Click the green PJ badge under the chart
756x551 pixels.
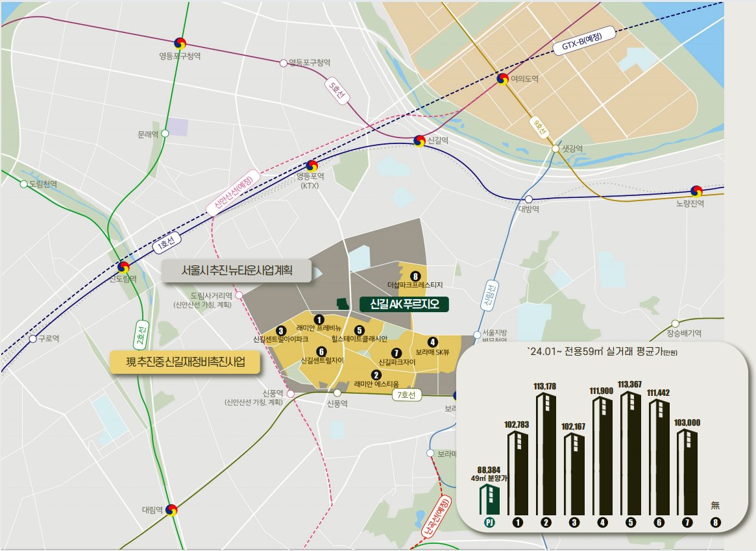pos(490,522)
